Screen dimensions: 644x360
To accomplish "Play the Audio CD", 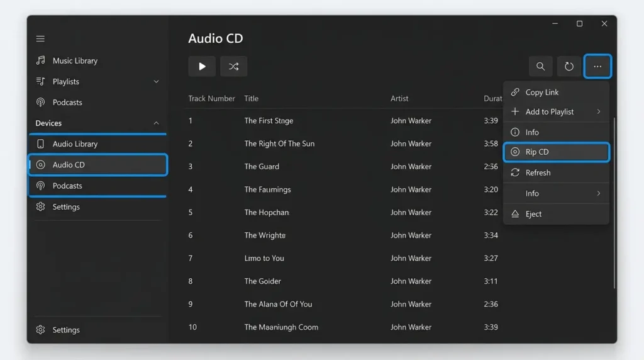I will [x=202, y=66].
